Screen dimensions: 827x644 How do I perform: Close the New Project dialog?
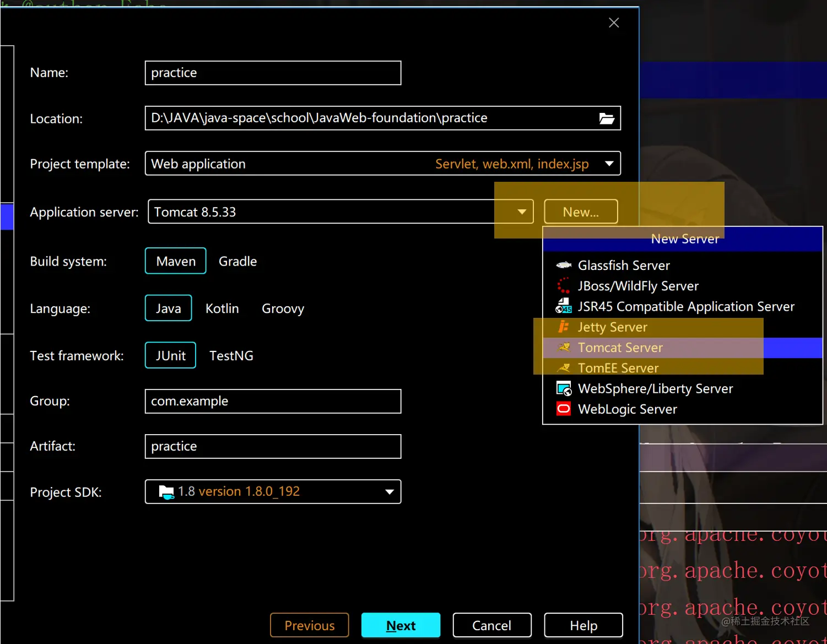click(x=614, y=23)
